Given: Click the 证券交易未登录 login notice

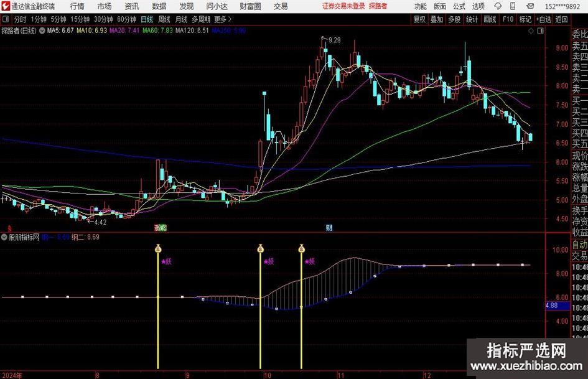Looking at the screenshot, I should 343,6.
